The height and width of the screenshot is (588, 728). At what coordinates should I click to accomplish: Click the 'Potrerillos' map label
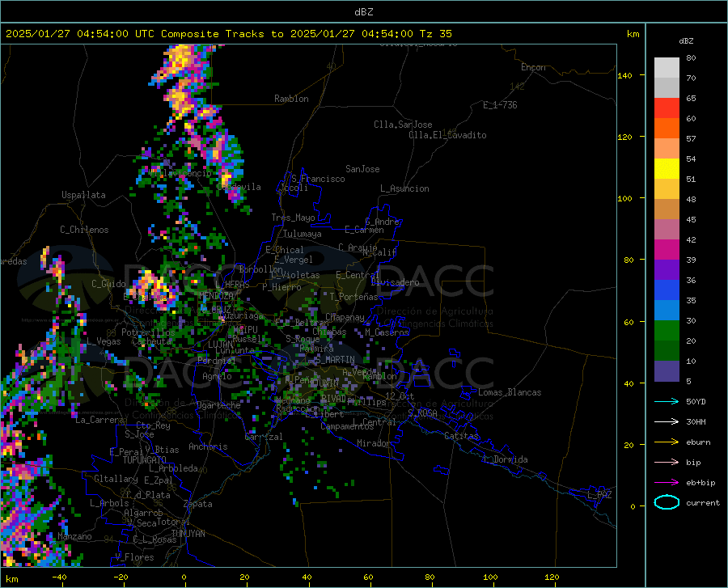coord(148,332)
